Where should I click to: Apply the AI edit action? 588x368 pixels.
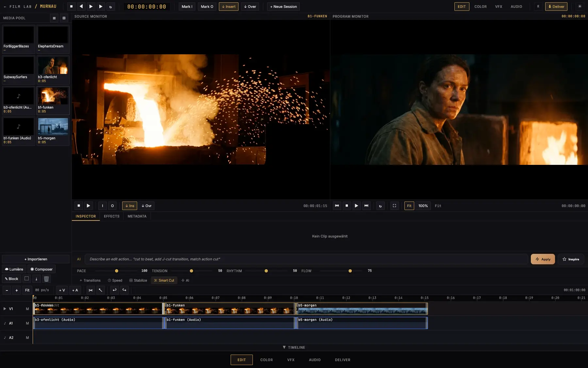[543, 259]
